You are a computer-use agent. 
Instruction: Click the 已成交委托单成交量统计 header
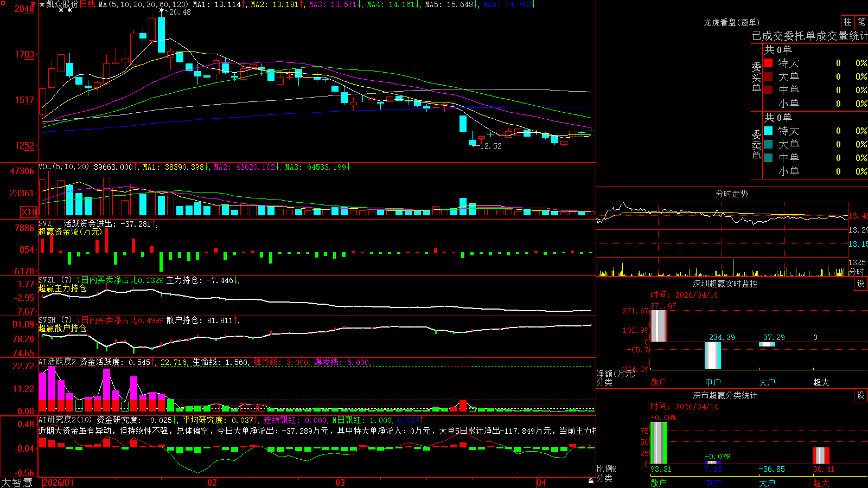click(809, 36)
